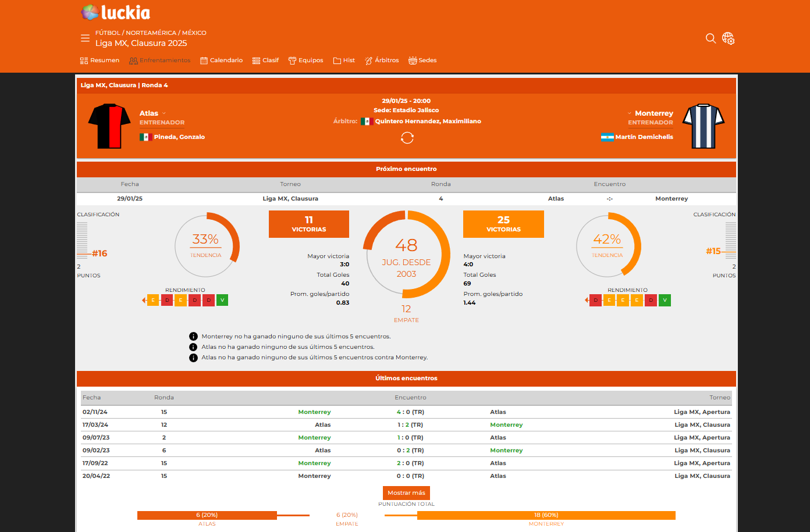Viewport: 810px width, 532px height.
Task: Open the Árbitros tab
Action: pos(382,60)
